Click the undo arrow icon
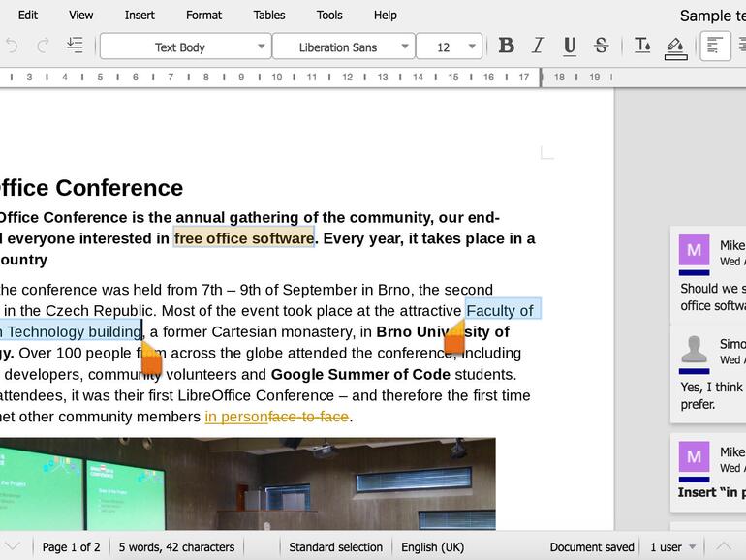746x560 pixels. tap(12, 46)
